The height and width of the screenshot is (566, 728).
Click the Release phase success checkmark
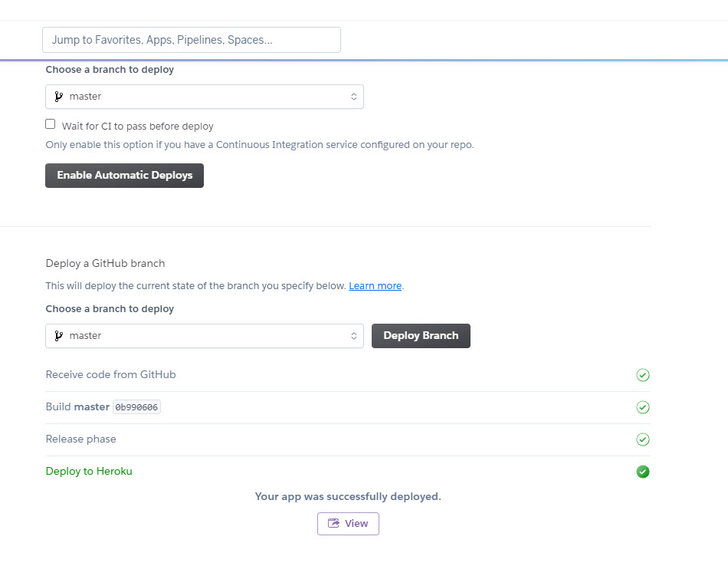[643, 439]
